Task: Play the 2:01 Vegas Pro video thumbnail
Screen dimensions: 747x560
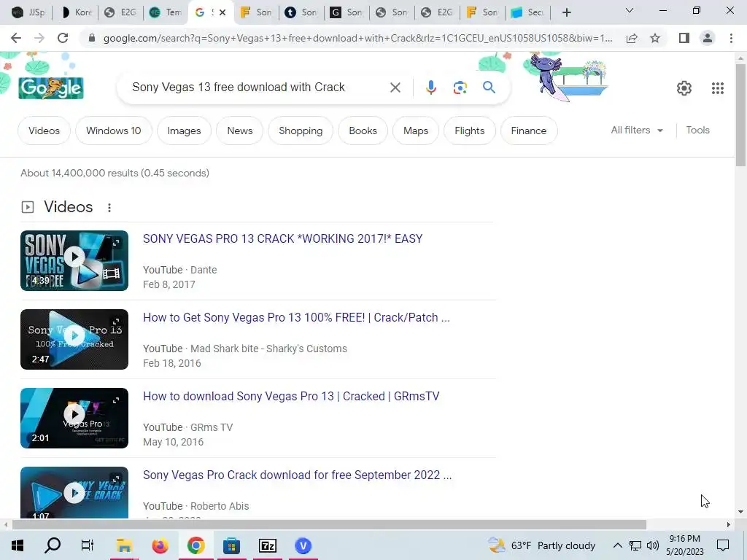Action: pos(74,418)
